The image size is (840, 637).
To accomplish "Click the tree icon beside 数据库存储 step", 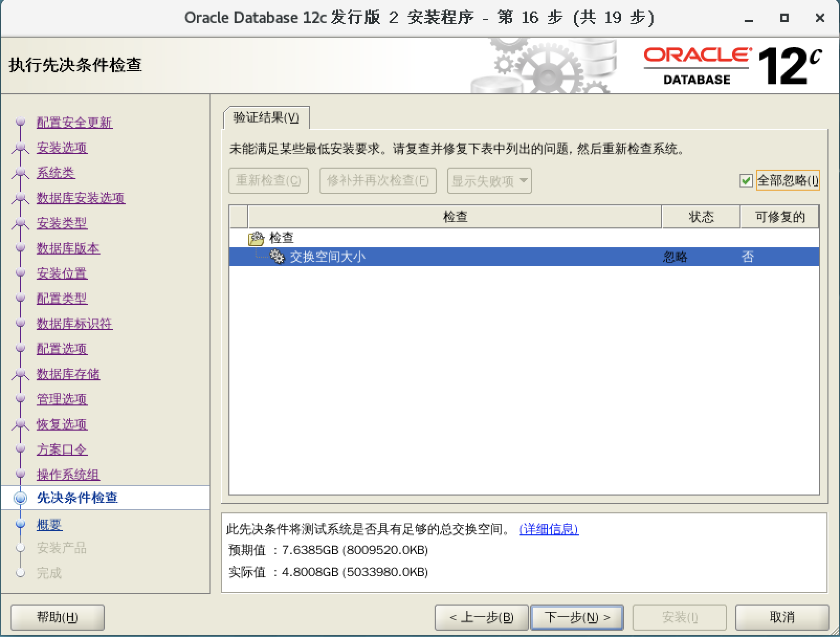I will [x=20, y=374].
